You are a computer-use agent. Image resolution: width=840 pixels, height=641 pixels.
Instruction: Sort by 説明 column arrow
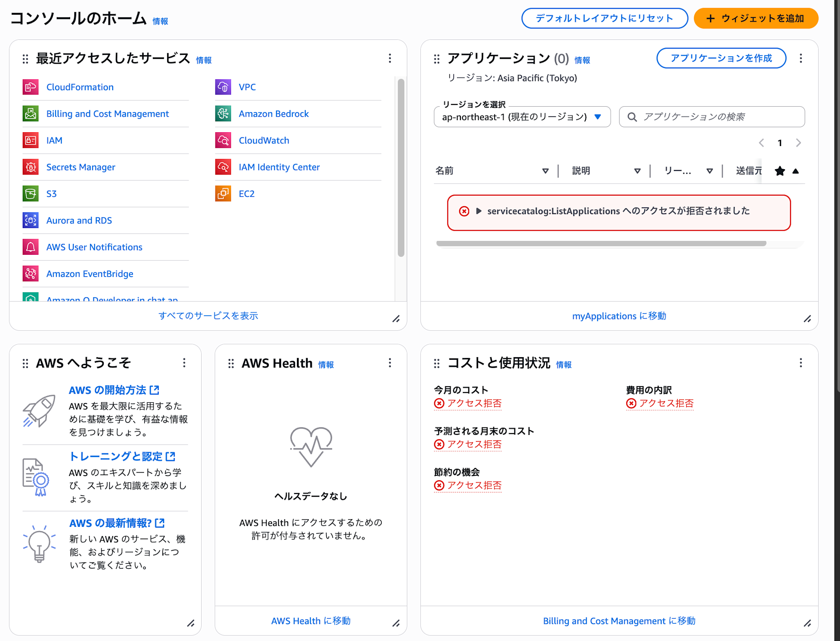click(638, 171)
